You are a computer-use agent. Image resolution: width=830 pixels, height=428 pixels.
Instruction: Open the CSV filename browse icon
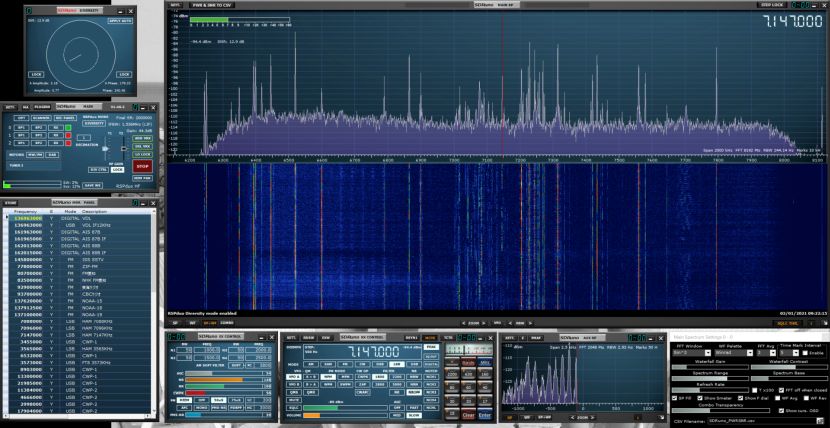pos(820,421)
